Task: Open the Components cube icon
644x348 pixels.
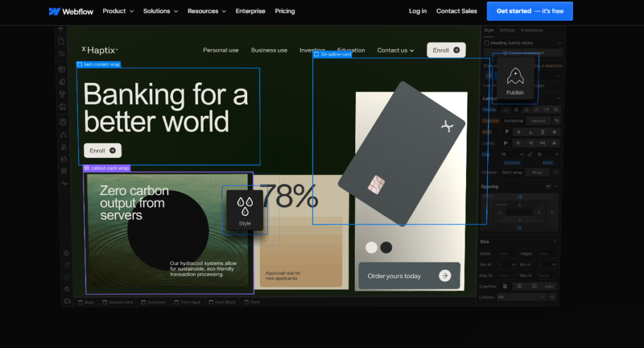Action: tap(62, 69)
